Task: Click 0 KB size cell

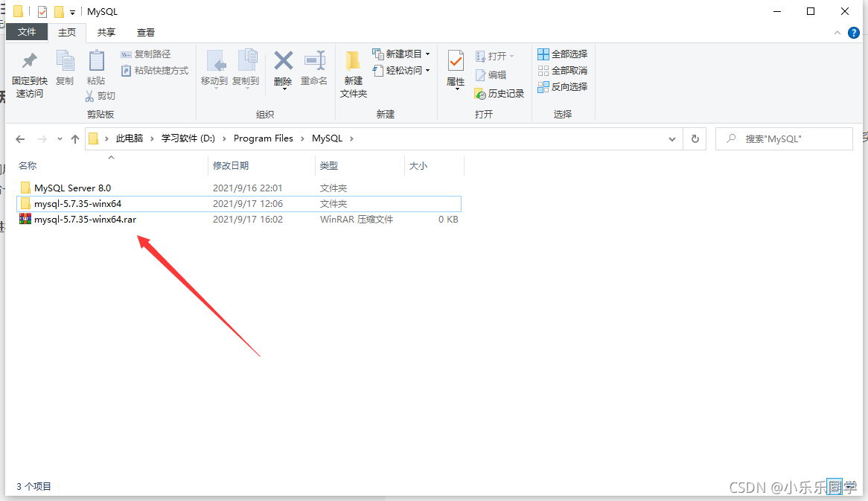Action: click(448, 219)
